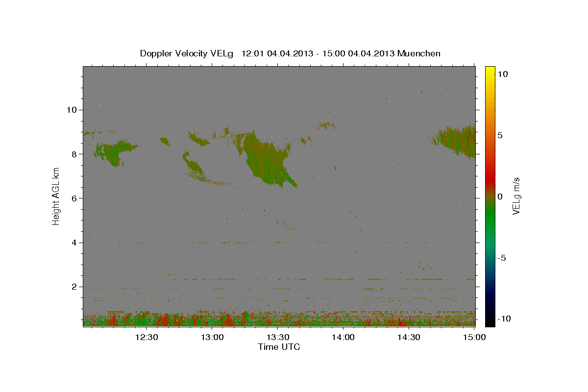Click the height axis label '10'
Viewport: 588px width, 392px height.
71,109
